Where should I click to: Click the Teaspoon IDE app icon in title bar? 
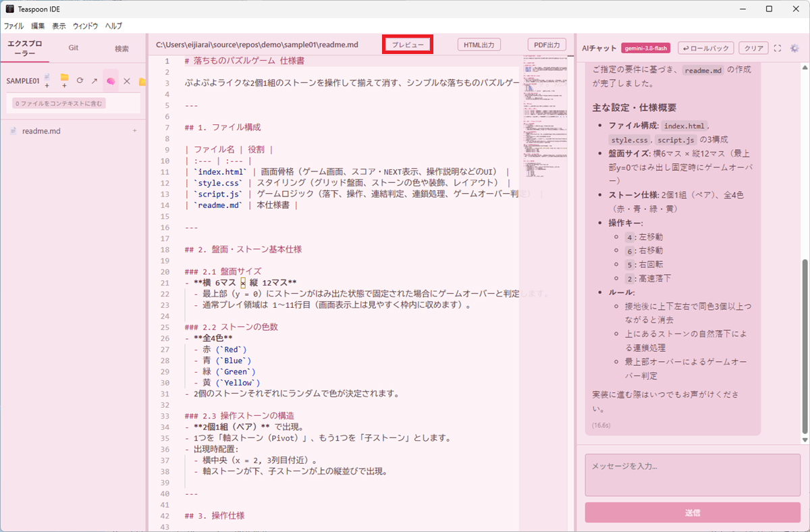9,9
